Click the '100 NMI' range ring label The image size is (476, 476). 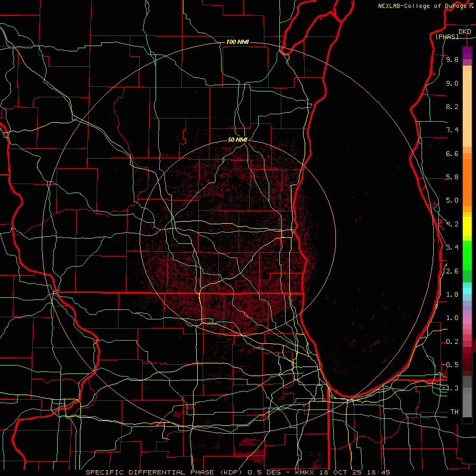237,42
